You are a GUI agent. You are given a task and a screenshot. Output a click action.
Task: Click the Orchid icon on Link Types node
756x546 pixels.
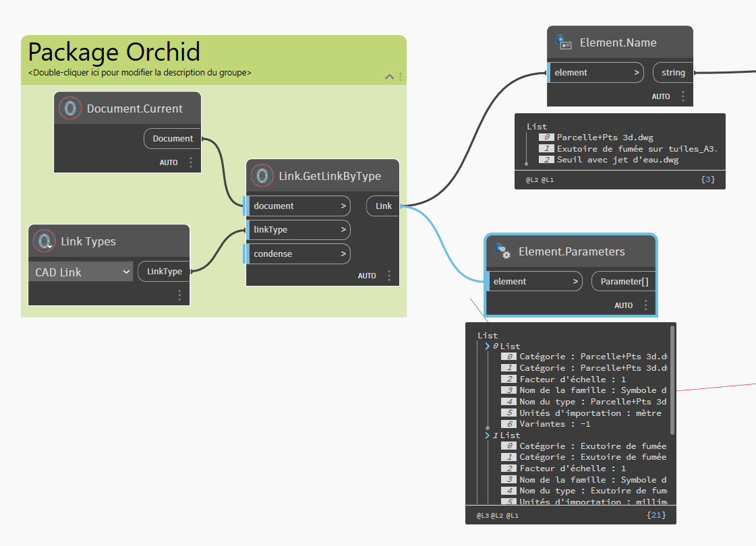(44, 241)
